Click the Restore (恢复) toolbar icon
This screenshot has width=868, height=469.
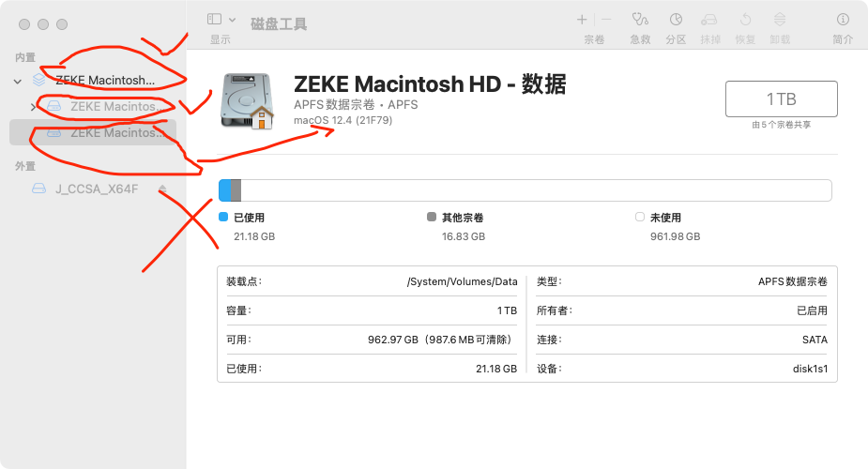tap(746, 20)
